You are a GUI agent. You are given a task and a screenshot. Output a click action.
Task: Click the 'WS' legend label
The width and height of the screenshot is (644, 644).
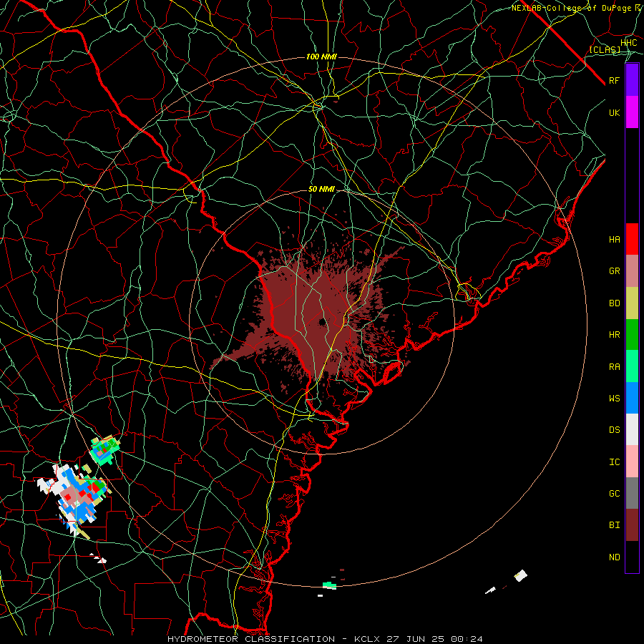[x=614, y=399]
